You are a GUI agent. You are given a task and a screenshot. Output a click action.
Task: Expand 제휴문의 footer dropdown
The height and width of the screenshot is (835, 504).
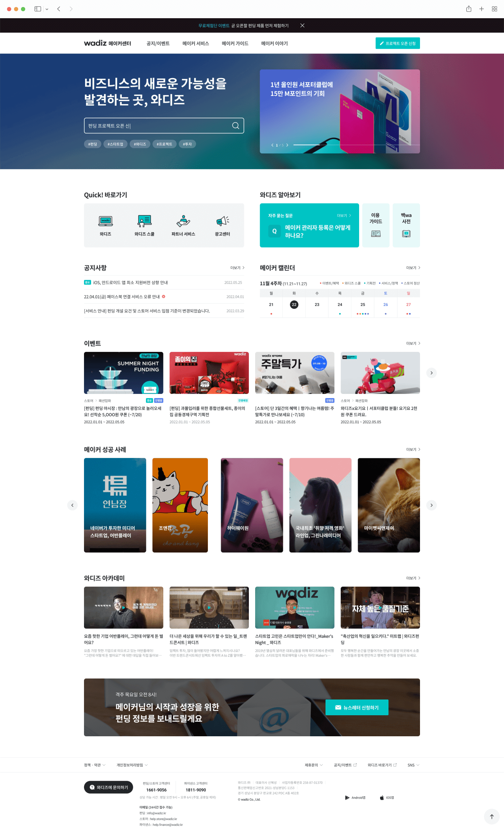314,765
